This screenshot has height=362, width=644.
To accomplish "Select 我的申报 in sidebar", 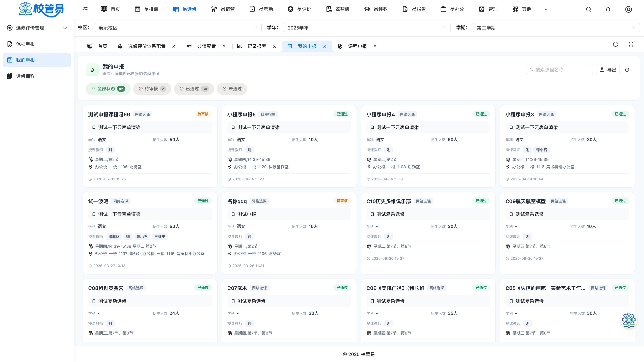I will pyautogui.click(x=37, y=60).
